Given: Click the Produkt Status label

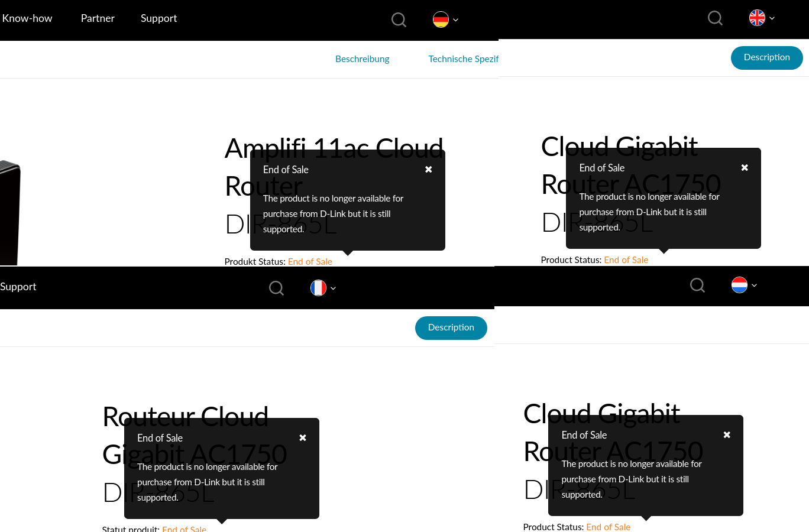Looking at the screenshot, I should (x=255, y=262).
